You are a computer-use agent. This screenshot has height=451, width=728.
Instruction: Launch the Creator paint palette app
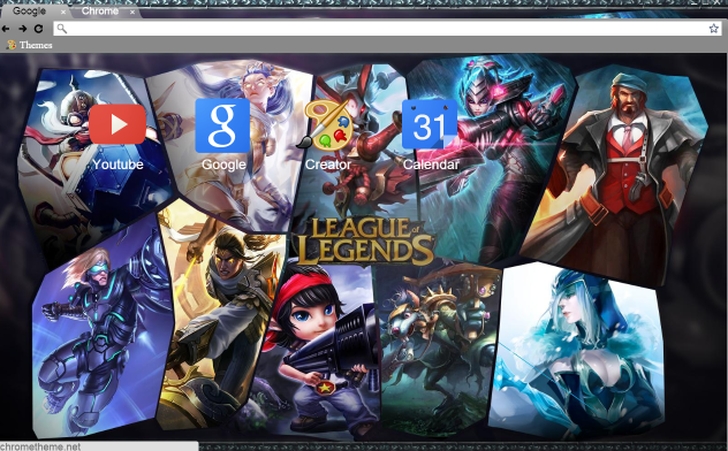pos(325,124)
